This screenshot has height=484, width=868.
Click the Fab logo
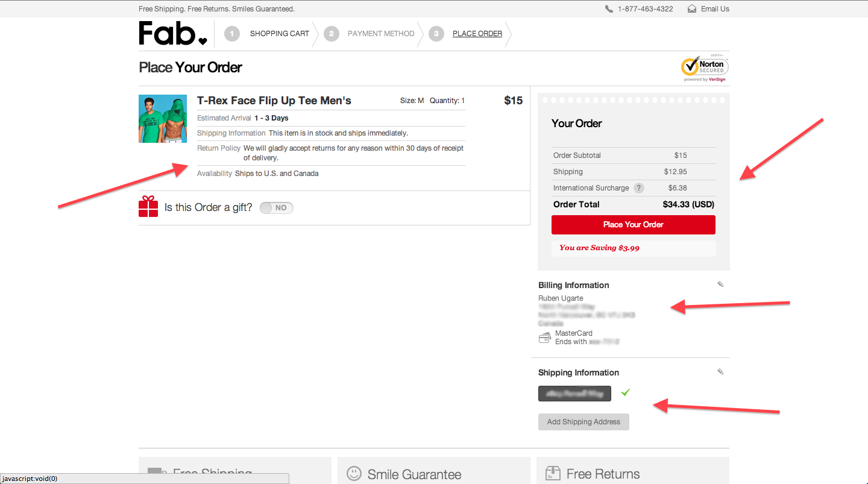(173, 34)
